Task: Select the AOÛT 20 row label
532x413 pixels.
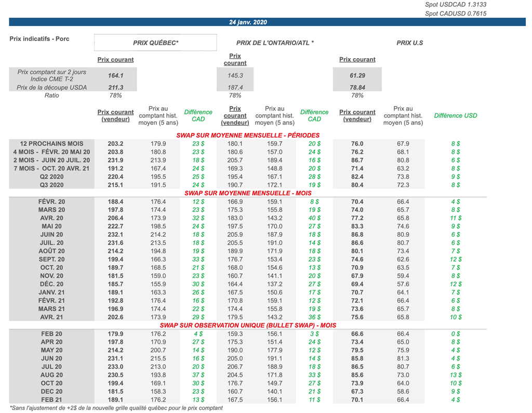Action: pos(51,251)
